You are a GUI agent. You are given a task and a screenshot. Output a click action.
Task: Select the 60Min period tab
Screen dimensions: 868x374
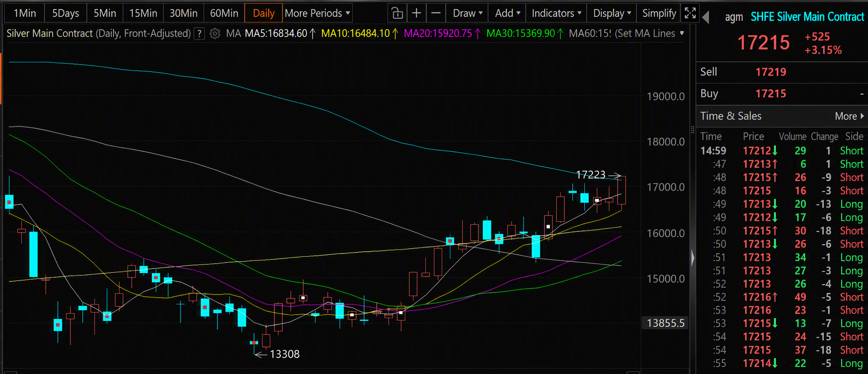click(224, 13)
